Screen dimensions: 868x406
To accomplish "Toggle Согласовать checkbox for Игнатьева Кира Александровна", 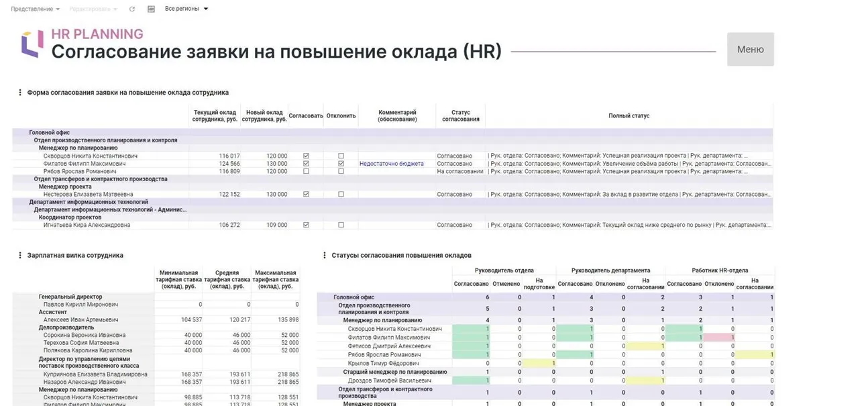I will coord(306,225).
